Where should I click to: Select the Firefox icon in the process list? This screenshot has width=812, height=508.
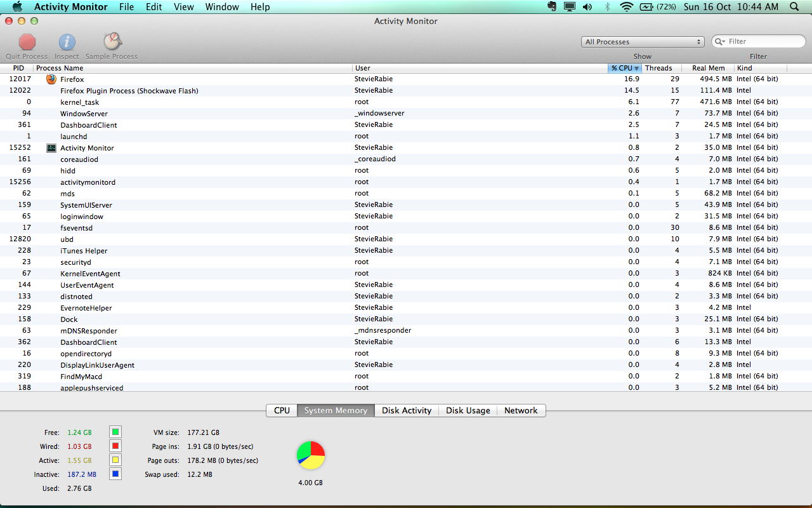coord(51,79)
